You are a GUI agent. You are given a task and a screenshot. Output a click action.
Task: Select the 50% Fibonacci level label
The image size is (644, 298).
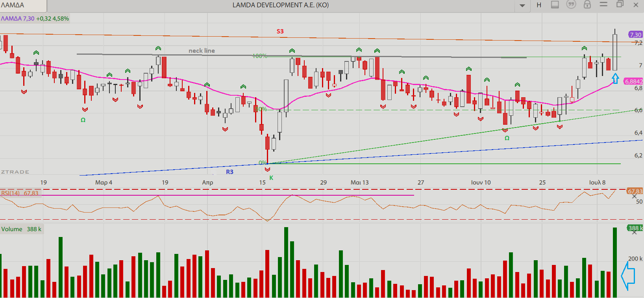[x=261, y=109]
